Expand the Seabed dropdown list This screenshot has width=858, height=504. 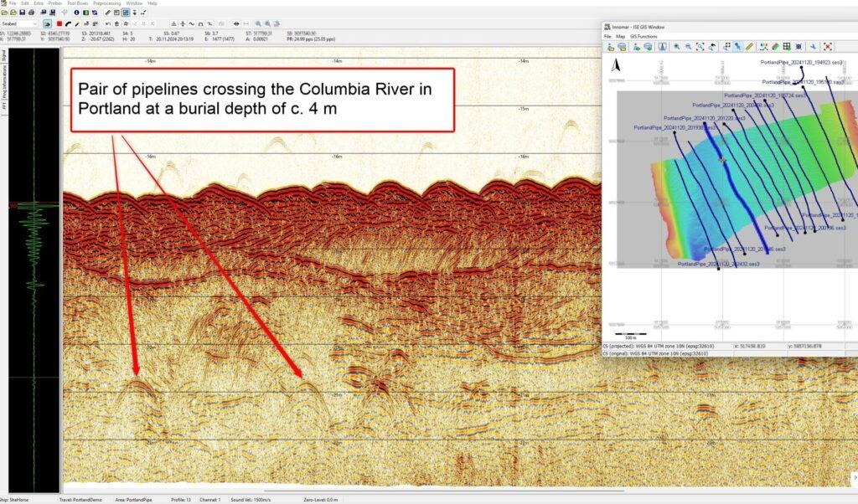pyautogui.click(x=34, y=23)
